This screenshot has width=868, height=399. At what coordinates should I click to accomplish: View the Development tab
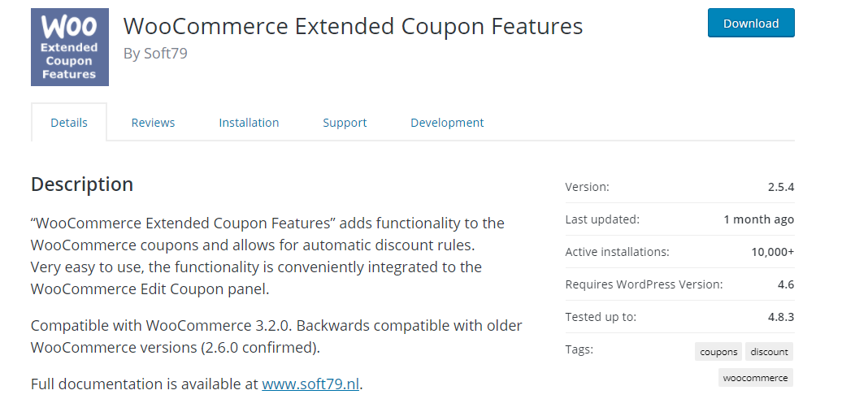point(447,123)
